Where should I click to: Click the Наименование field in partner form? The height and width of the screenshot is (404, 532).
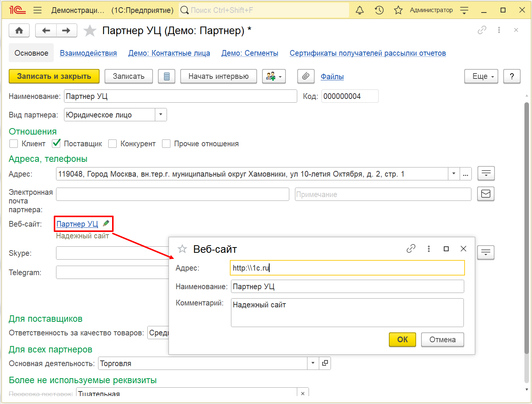(181, 96)
